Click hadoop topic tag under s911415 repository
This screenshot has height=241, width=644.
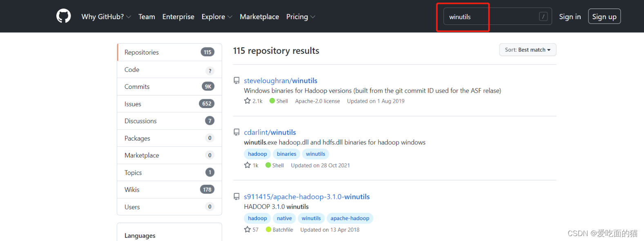[x=257, y=218]
